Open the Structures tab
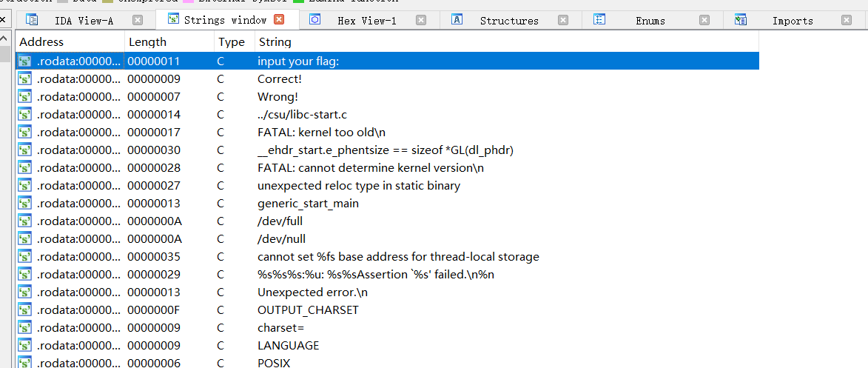Image resolution: width=868 pixels, height=368 pixels. click(x=509, y=21)
